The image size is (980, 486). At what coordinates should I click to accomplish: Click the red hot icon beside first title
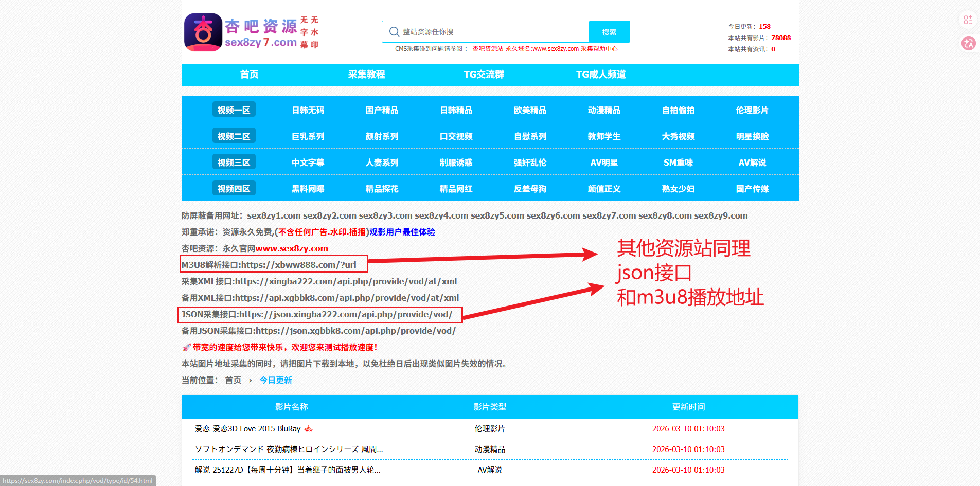click(309, 429)
